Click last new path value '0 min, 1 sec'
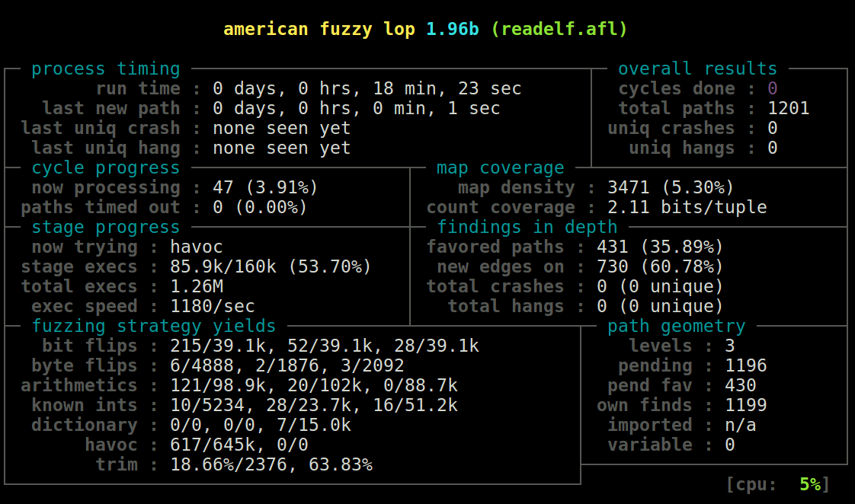The image size is (855, 504). click(x=436, y=108)
